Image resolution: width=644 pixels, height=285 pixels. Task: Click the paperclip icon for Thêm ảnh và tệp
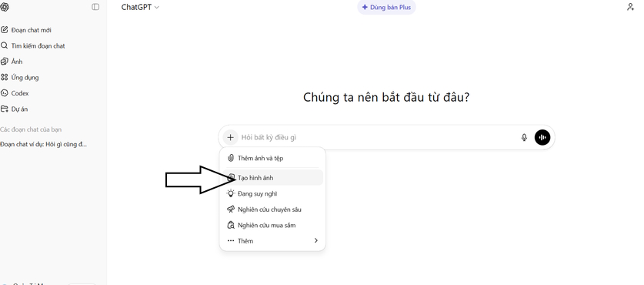231,158
